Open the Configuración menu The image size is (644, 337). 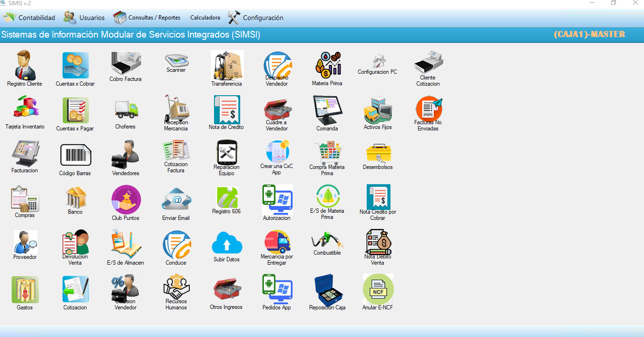pos(255,18)
